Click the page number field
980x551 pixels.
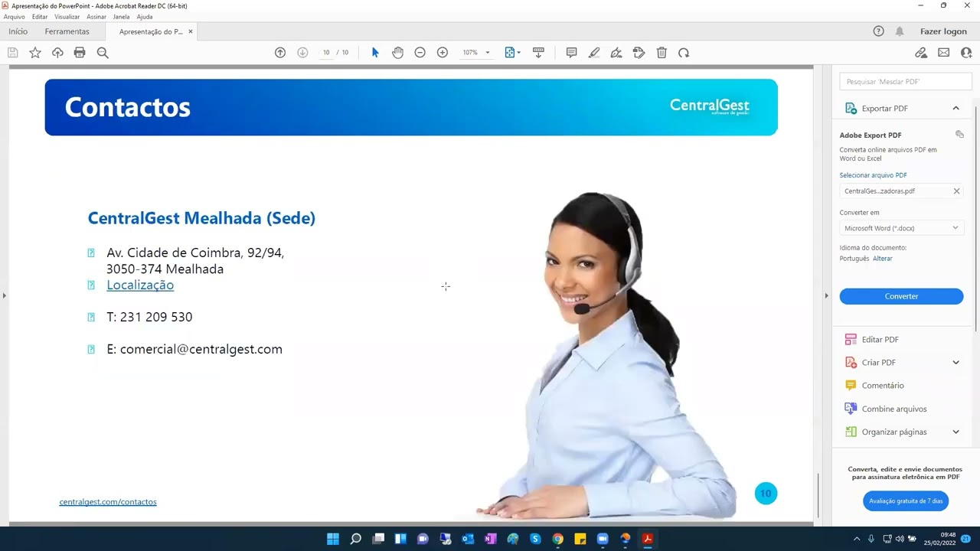[x=326, y=53]
